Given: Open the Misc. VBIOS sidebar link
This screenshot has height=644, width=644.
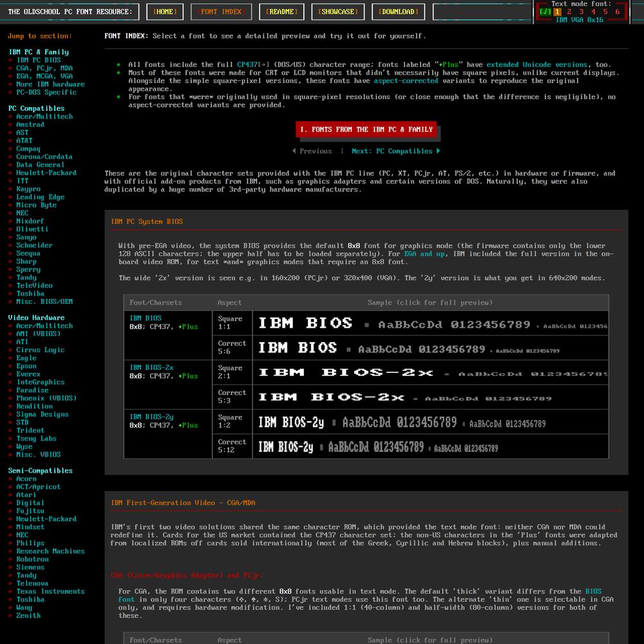Looking at the screenshot, I should pyautogui.click(x=38, y=455).
